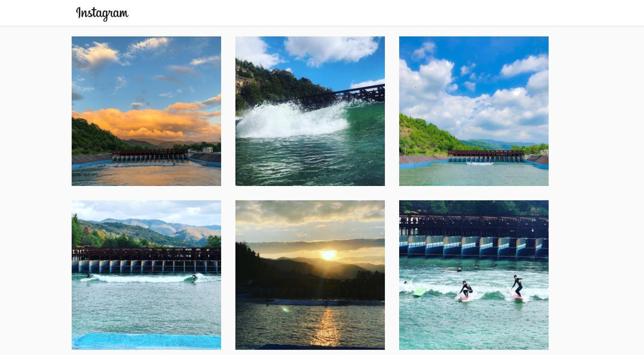Select the middle post in second row

point(310,275)
